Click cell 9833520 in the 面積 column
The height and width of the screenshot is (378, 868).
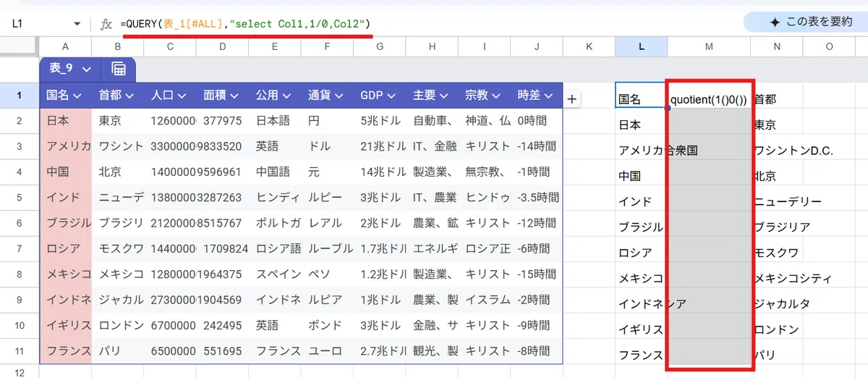[x=222, y=146]
